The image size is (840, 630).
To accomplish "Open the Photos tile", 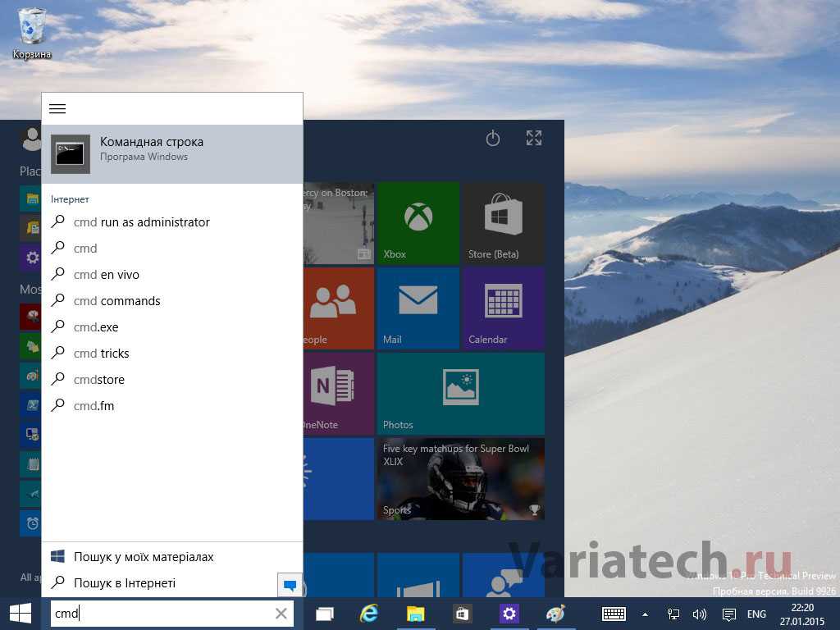I will point(460,394).
